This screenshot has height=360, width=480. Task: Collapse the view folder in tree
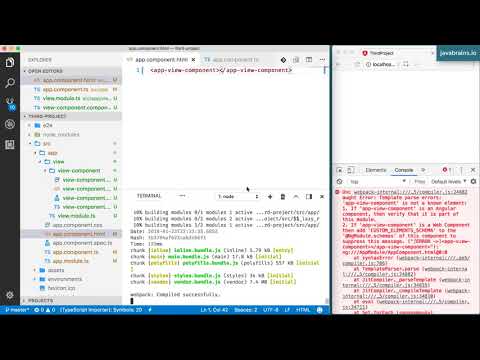[58, 162]
